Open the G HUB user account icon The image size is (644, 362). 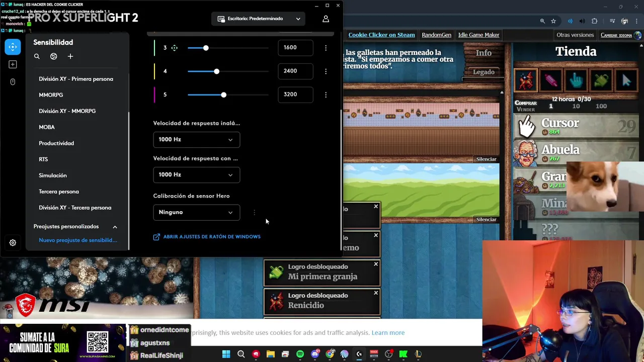point(326,19)
